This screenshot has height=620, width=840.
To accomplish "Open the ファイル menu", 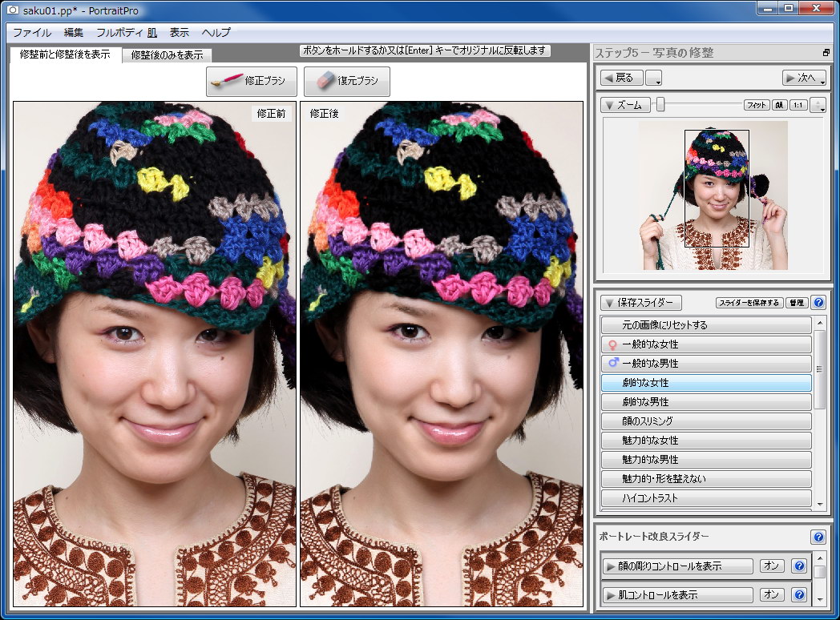I will (32, 33).
